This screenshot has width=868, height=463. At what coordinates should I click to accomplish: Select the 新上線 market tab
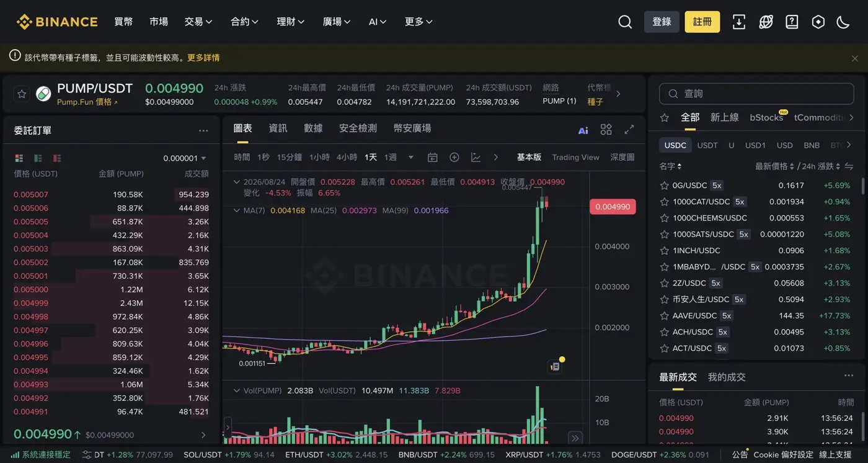(724, 117)
